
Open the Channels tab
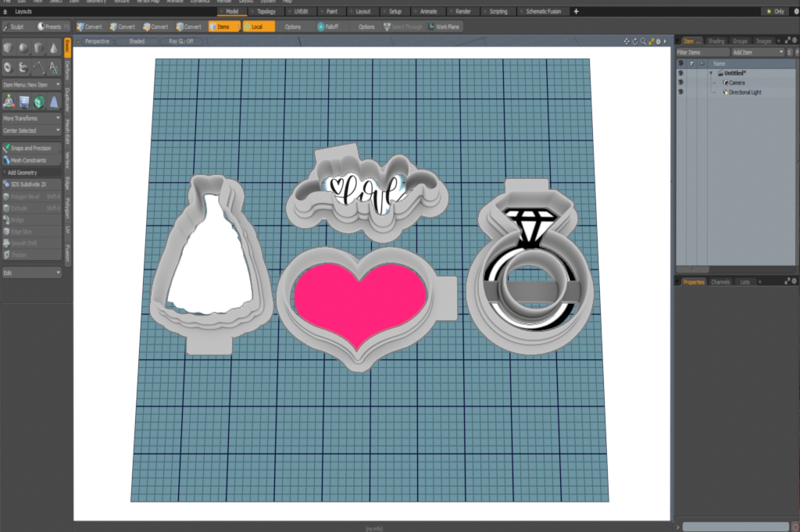coord(720,281)
